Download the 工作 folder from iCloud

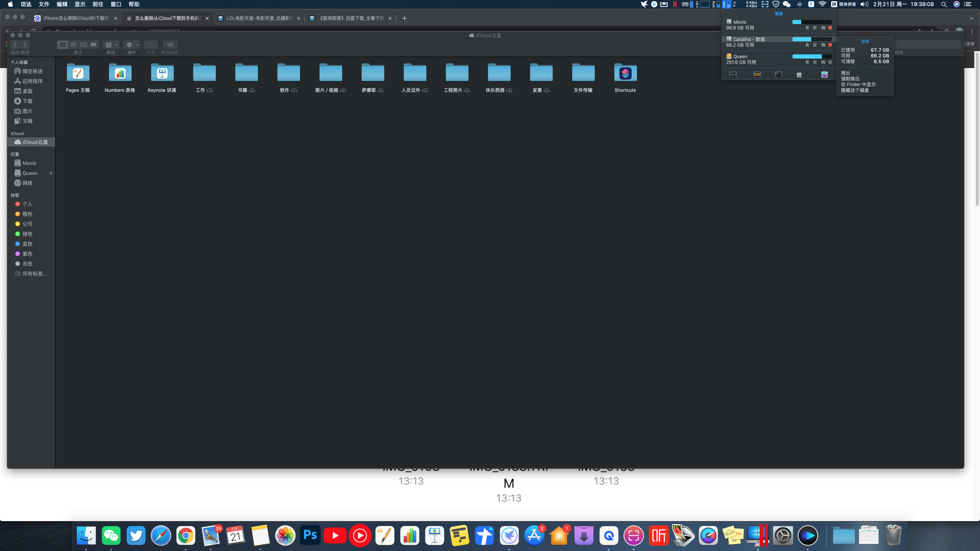click(210, 90)
